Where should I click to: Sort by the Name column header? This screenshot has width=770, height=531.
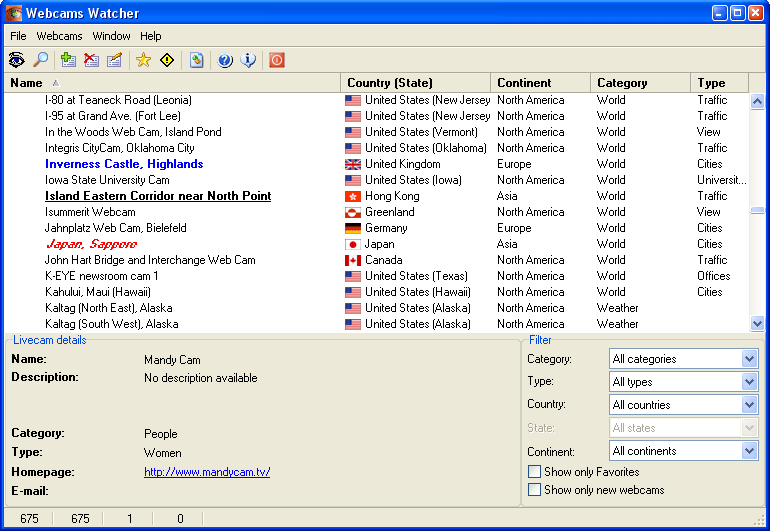pyautogui.click(x=172, y=83)
